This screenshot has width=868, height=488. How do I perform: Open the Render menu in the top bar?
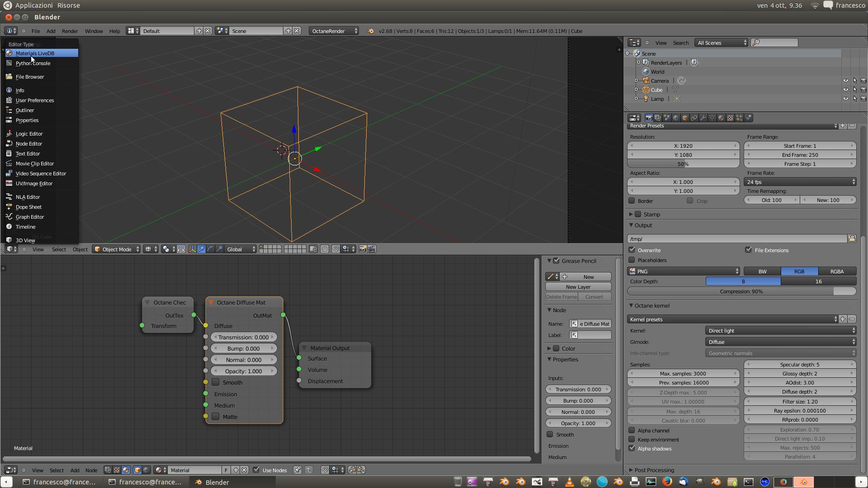70,31
